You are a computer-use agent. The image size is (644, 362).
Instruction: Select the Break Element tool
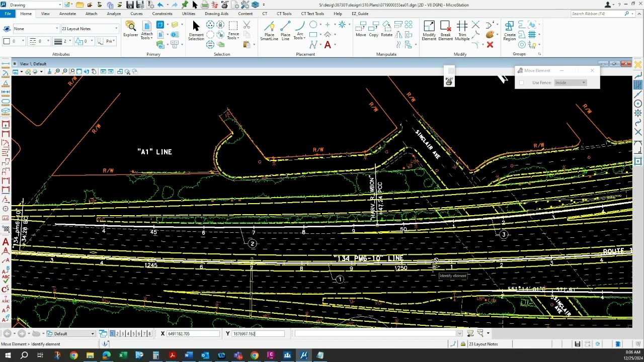coord(445,30)
